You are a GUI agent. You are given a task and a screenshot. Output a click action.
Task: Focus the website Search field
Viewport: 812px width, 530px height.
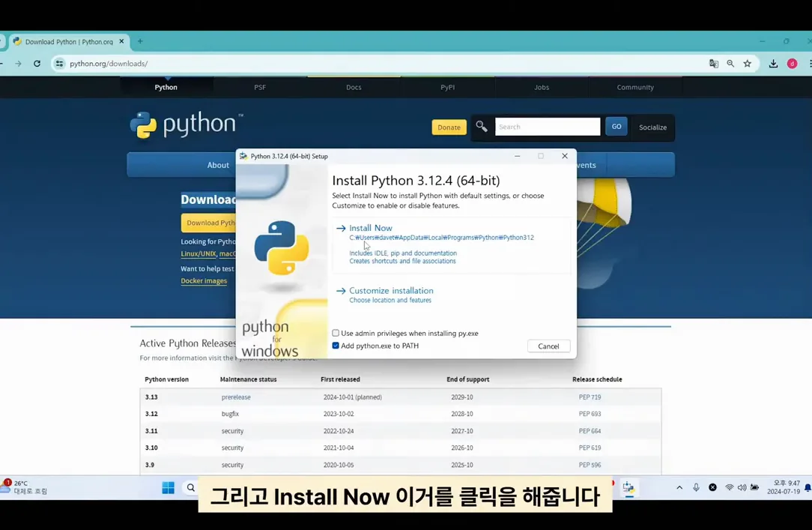548,127
